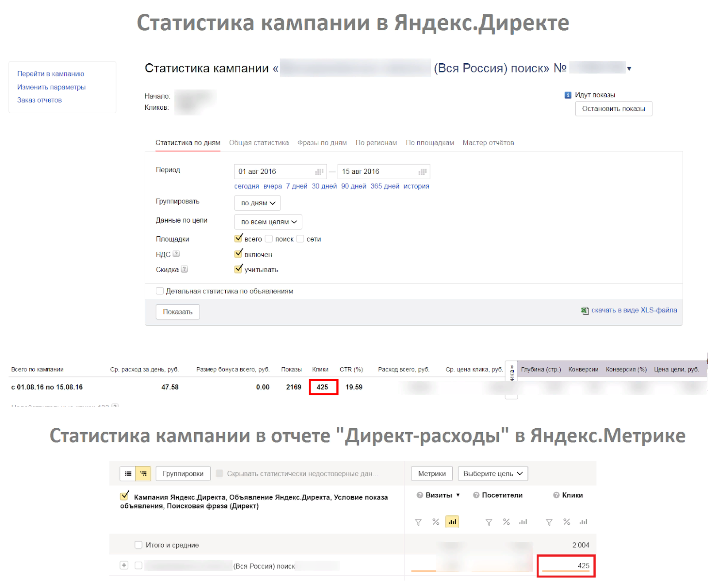Screen dimensions: 708x588
Task: Click Excel XLS file icon
Action: coord(585,311)
